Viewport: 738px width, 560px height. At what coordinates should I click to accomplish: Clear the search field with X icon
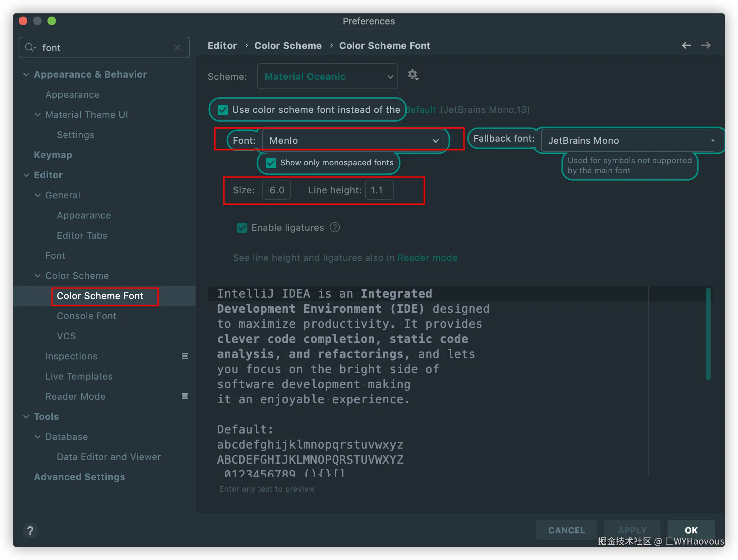click(177, 47)
